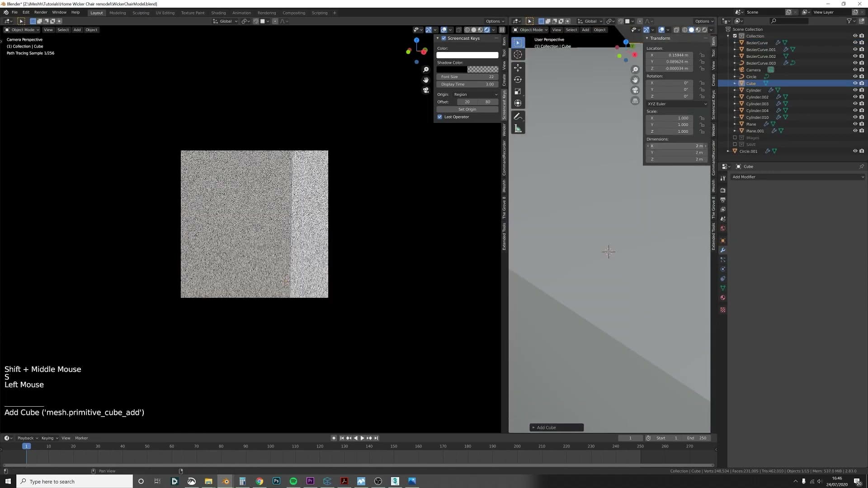Toggle lock on Location X

click(x=702, y=55)
